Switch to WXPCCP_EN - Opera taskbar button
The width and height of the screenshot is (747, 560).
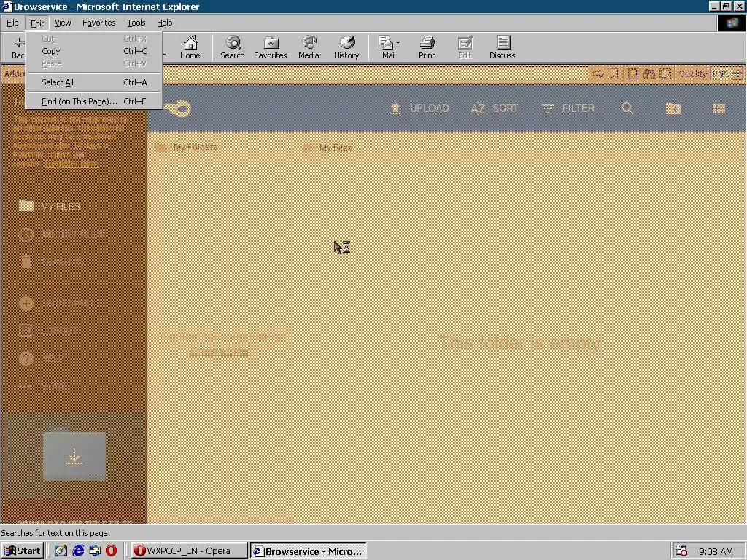pos(189,551)
